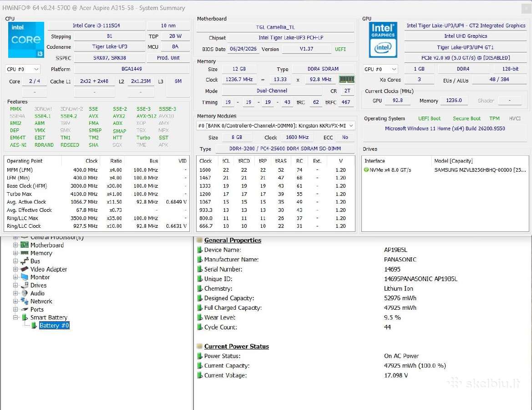Select the Smart Battery tree item label

point(49,317)
